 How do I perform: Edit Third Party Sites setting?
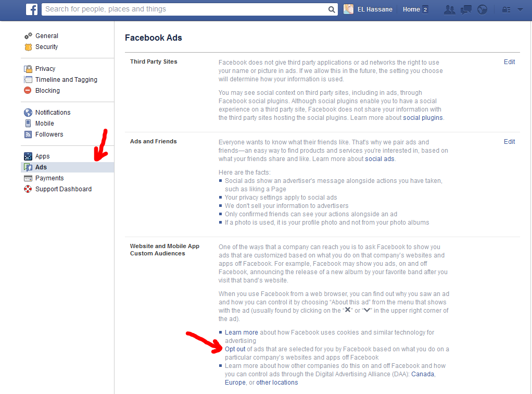click(509, 62)
